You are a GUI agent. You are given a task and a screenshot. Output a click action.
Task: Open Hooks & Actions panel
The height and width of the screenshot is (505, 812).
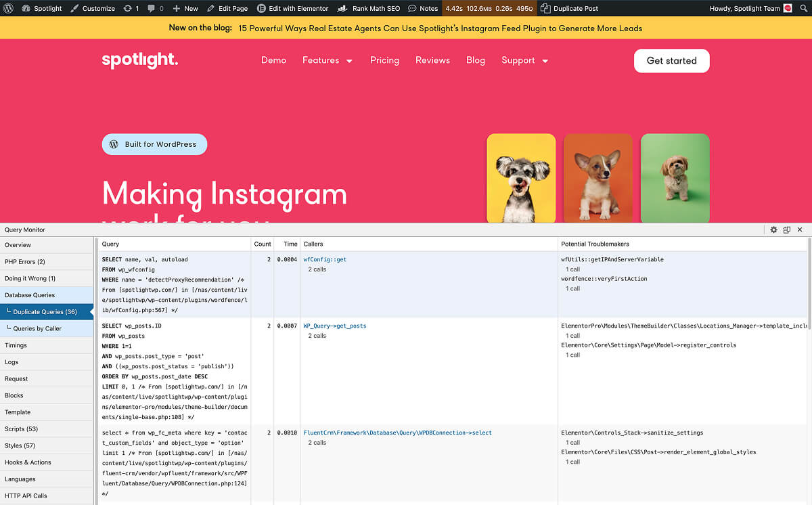tap(47, 462)
